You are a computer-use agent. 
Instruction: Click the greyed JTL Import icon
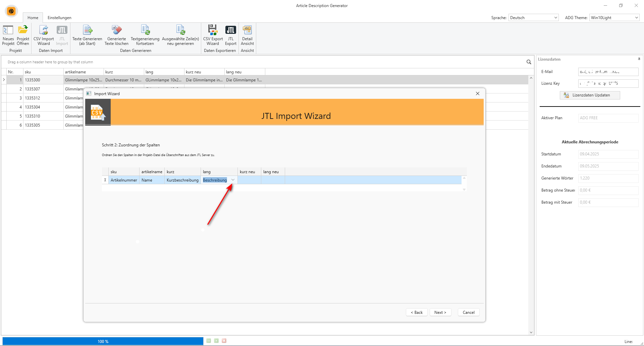point(62,35)
